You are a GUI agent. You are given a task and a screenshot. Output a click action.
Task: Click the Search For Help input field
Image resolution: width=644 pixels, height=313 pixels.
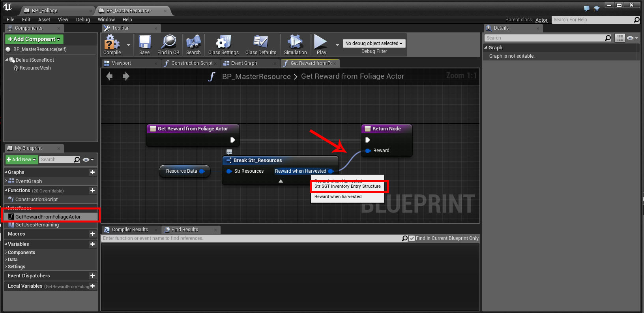pos(592,20)
